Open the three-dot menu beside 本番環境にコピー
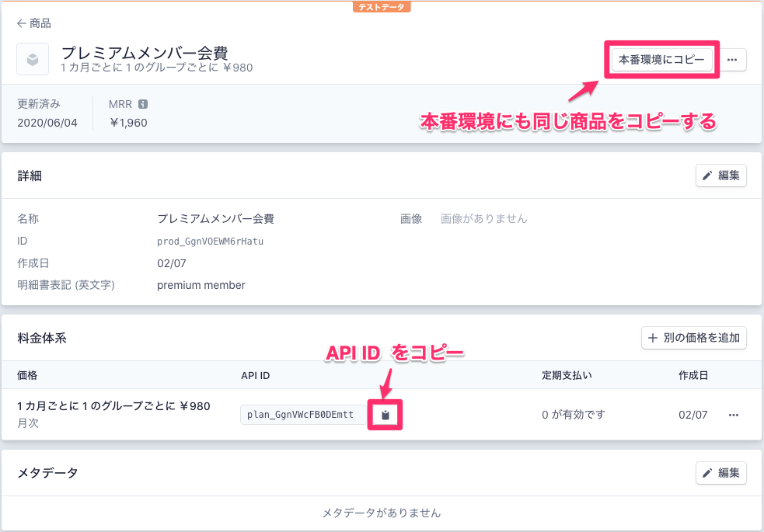The image size is (764, 532). [732, 59]
